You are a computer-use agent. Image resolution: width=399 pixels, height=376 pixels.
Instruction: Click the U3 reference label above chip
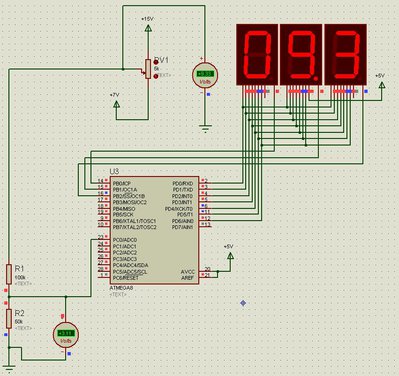[114, 171]
